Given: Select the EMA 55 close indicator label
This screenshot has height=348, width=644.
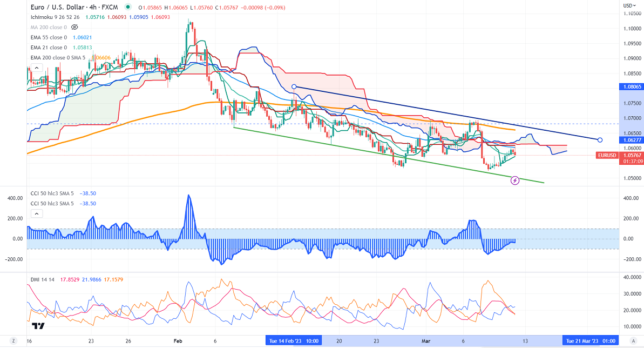Looking at the screenshot, I should [x=49, y=37].
